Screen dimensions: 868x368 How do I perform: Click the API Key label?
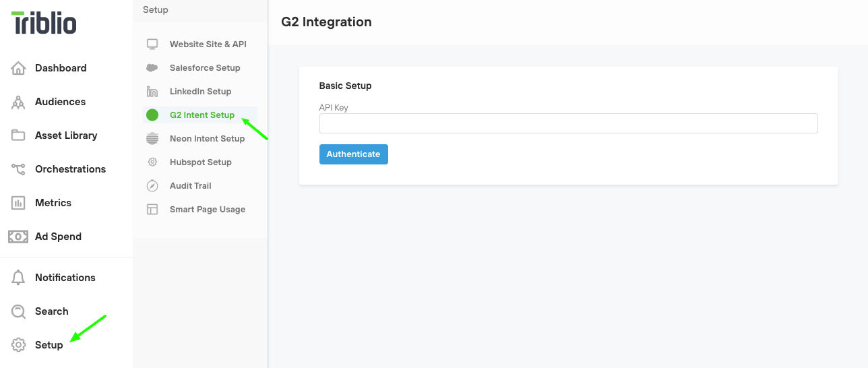(x=334, y=108)
